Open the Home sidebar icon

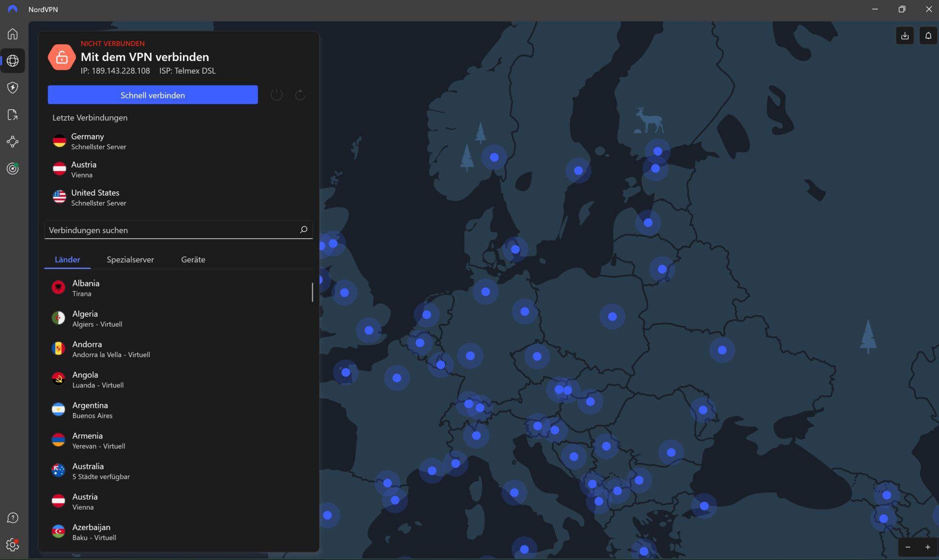point(13,34)
